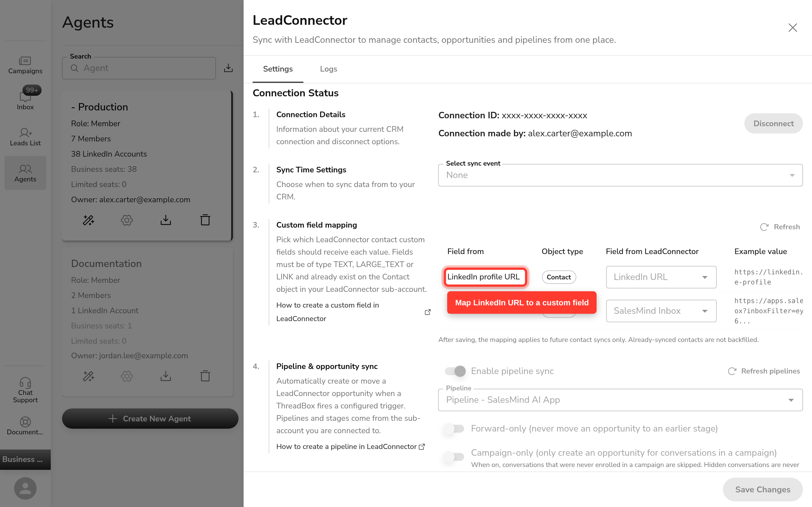Image resolution: width=812 pixels, height=507 pixels.
Task: Click the Disconnect button
Action: [x=773, y=123]
